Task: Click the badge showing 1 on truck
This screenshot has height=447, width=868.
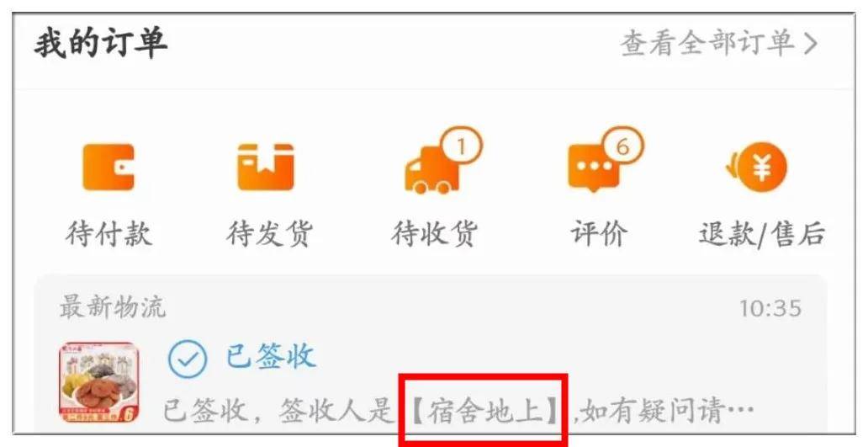Action: pos(461,147)
